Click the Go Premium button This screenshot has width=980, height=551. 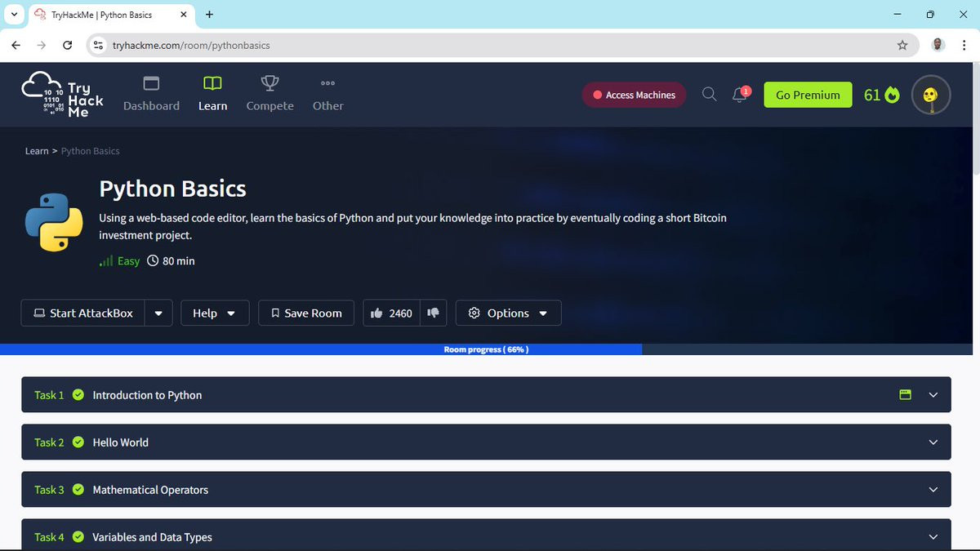click(808, 95)
